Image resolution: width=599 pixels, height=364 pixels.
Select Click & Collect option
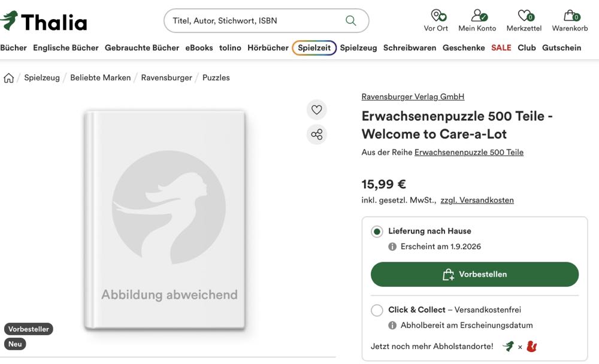pos(377,310)
